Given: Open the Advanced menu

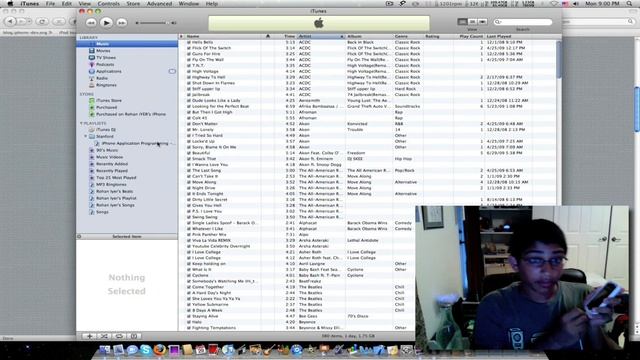Looking at the screenshot, I should (x=159, y=4).
